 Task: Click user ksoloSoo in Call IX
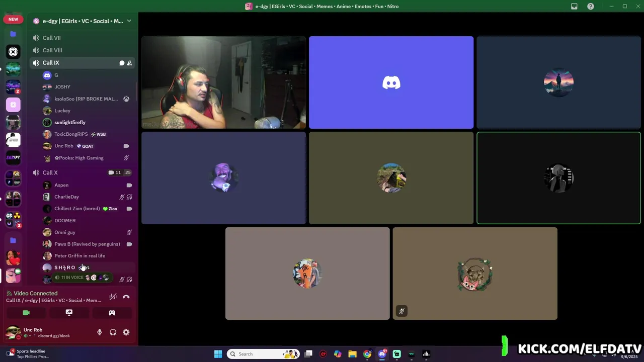click(x=88, y=99)
